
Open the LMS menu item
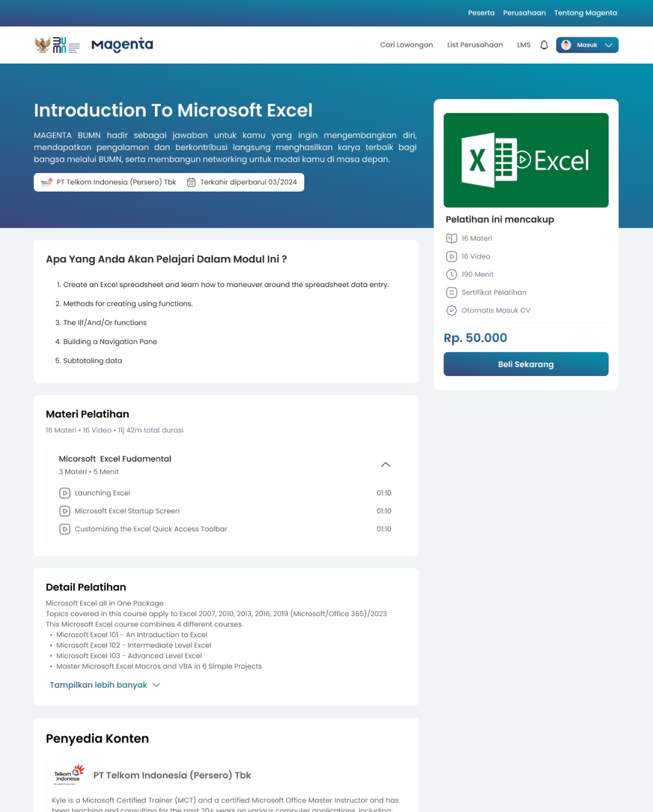click(x=524, y=45)
